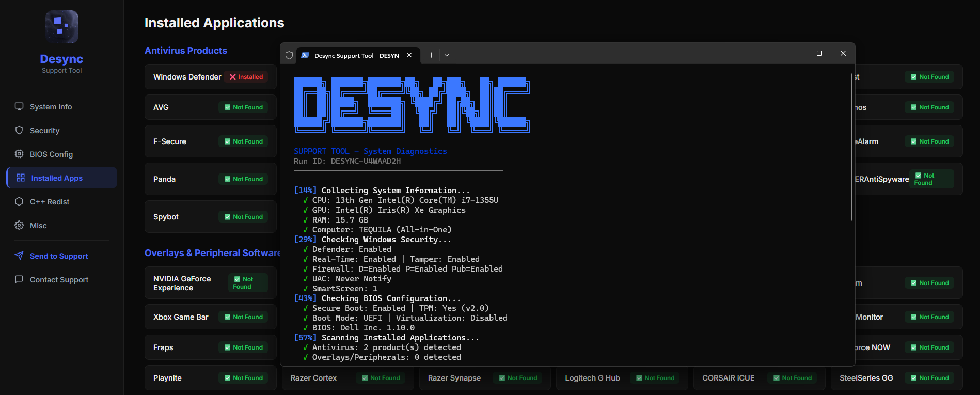Click the Xbox Game Bar entry
This screenshot has height=395, width=980.
tap(211, 317)
